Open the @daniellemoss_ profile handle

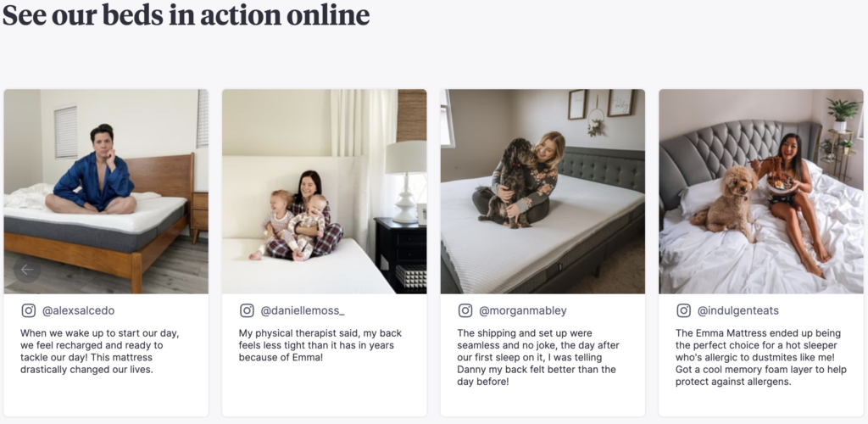[303, 311]
